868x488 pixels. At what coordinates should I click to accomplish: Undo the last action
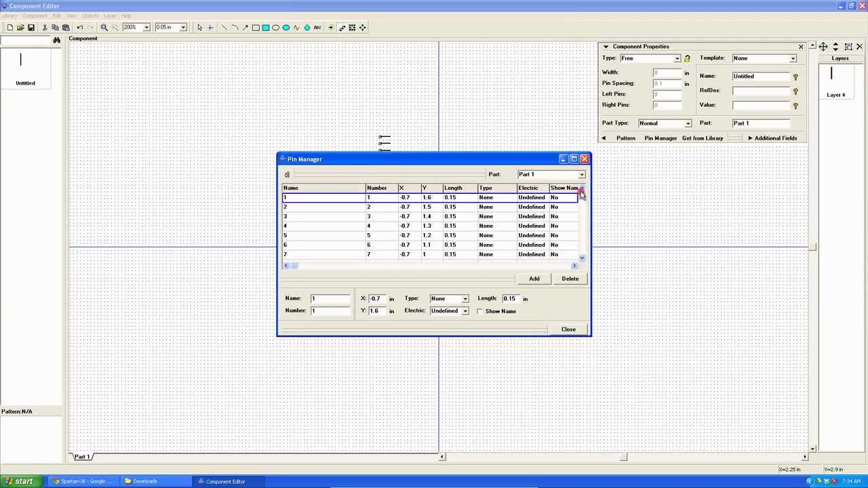(x=80, y=27)
